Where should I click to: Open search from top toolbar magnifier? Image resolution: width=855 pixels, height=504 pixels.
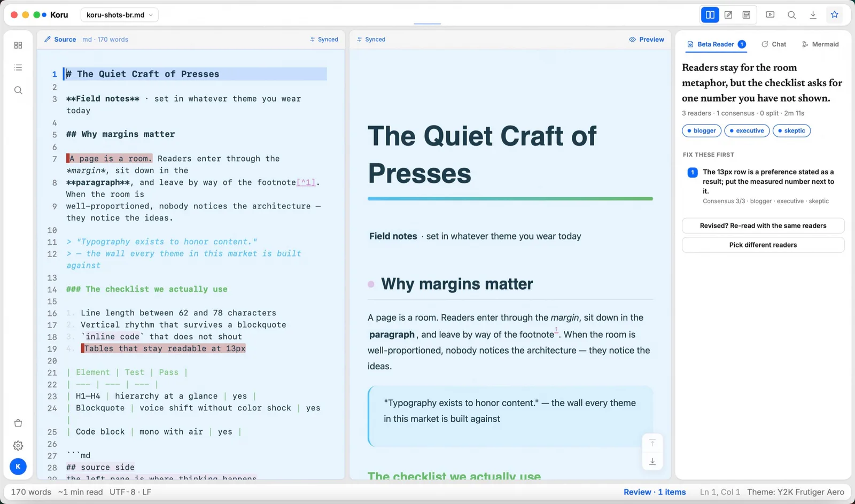coord(791,15)
